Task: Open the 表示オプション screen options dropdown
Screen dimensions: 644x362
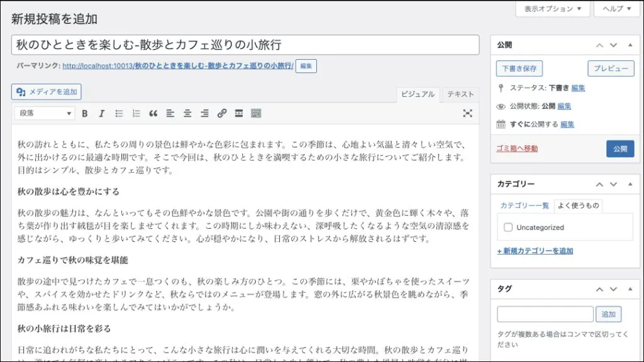Action: 552,9
